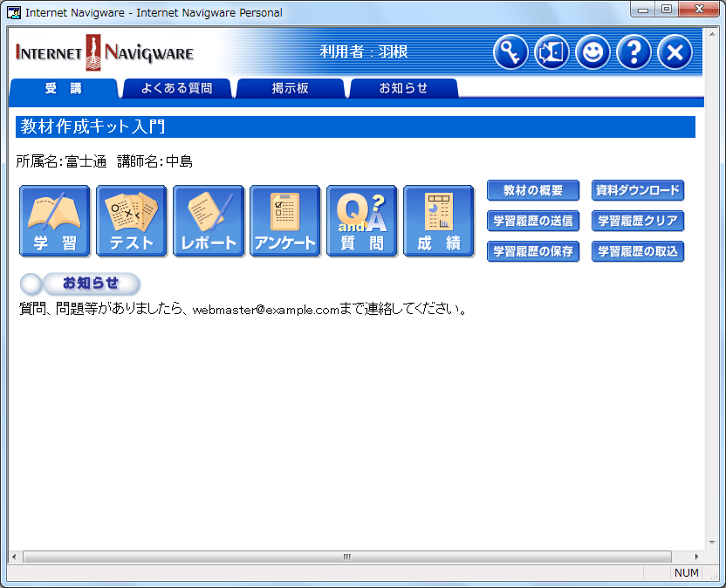Switch to the よくある質問 tab

(176, 88)
